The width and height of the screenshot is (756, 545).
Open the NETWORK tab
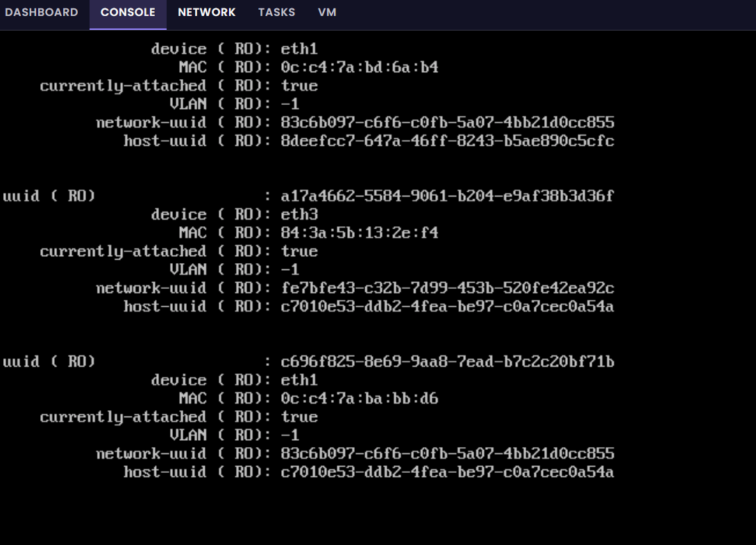pos(206,12)
